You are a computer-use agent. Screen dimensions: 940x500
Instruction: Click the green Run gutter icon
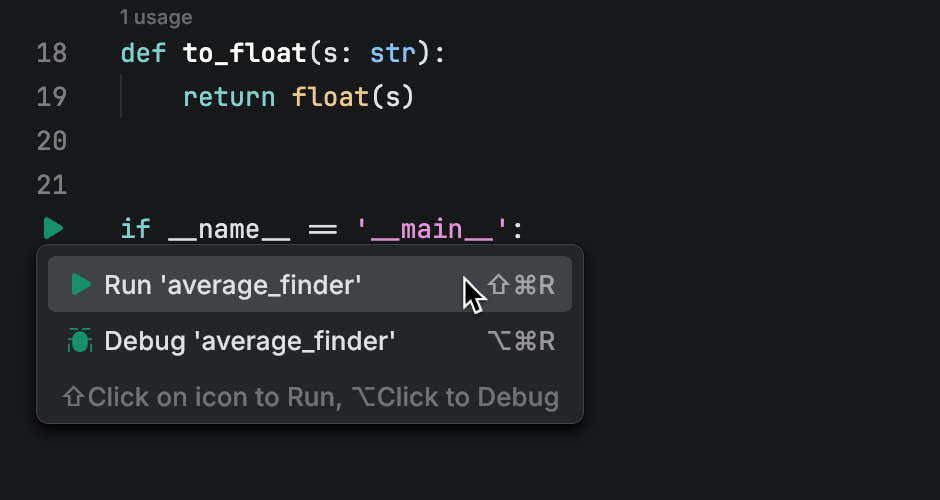pyautogui.click(x=53, y=229)
